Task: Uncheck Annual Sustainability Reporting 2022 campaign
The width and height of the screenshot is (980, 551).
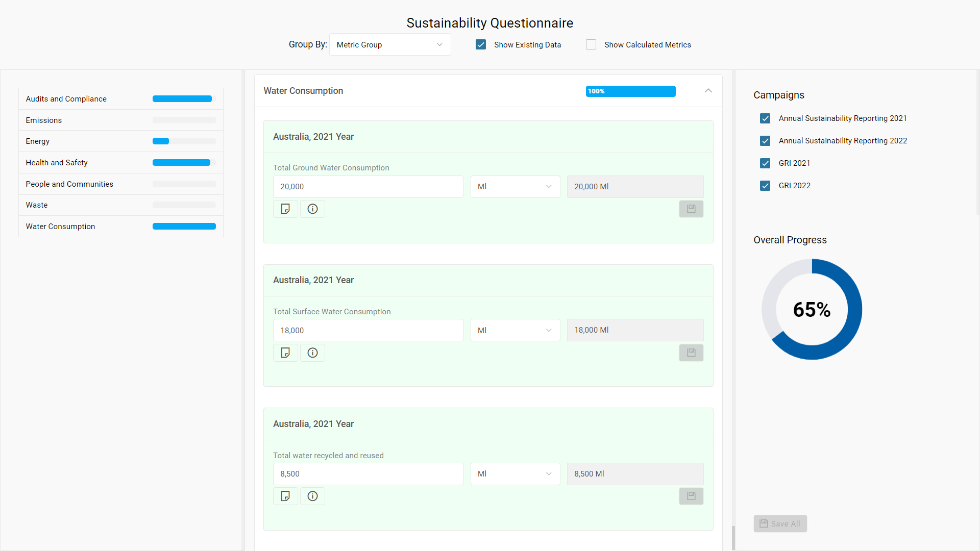Action: pyautogui.click(x=765, y=141)
